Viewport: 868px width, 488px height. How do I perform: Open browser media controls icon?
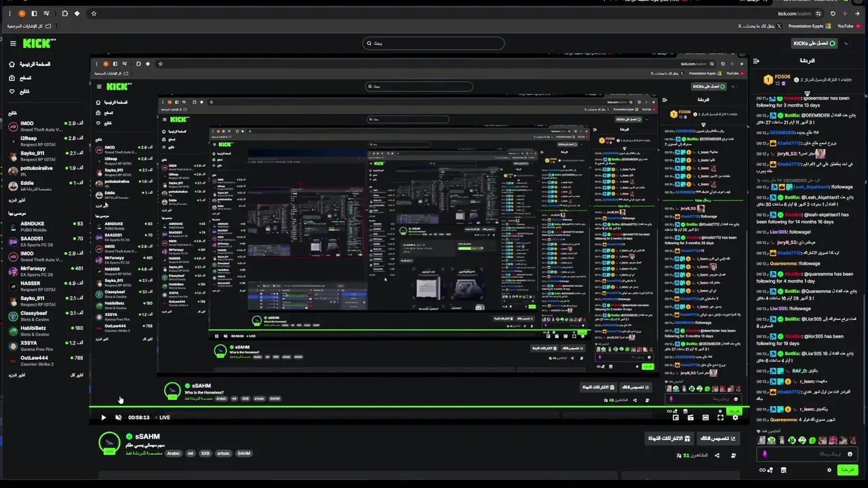tap(46, 14)
